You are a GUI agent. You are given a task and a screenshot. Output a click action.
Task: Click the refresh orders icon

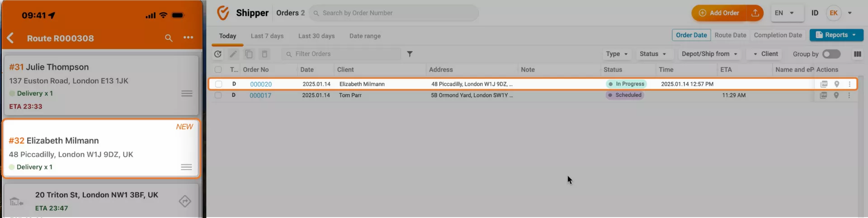tap(218, 54)
